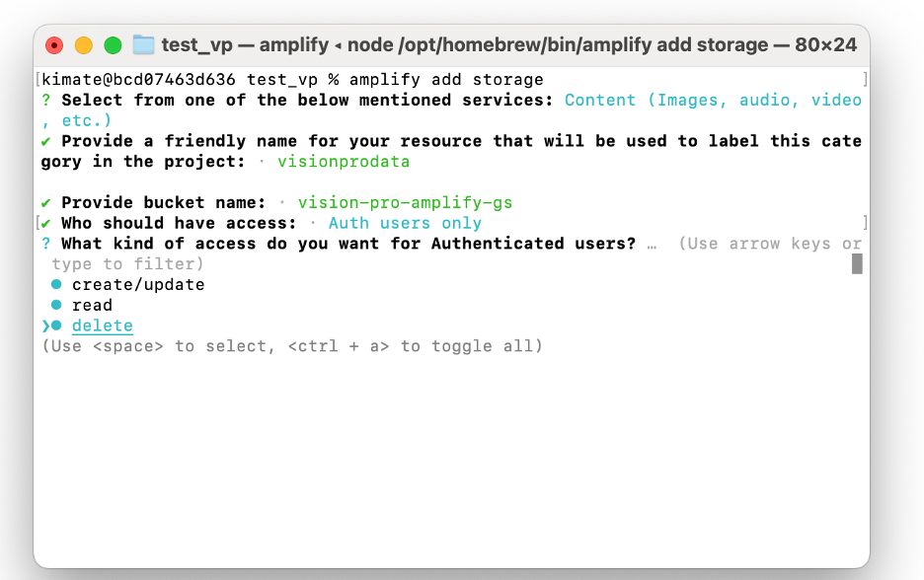
Task: Click the create/update option text
Action: click(x=138, y=285)
